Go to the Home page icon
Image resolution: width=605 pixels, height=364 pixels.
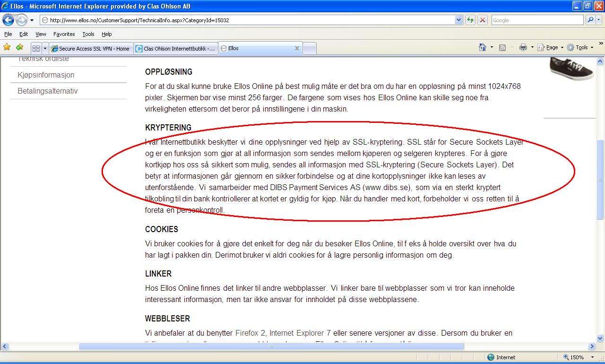(483, 47)
